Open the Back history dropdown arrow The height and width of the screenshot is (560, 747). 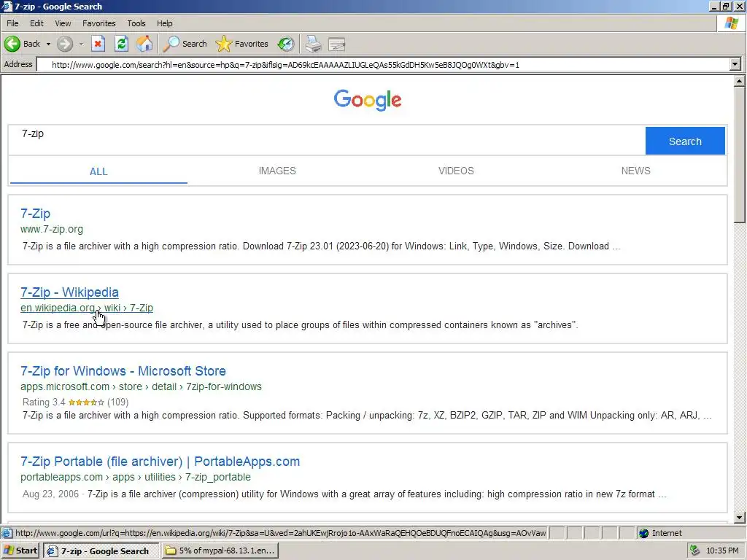tap(48, 44)
